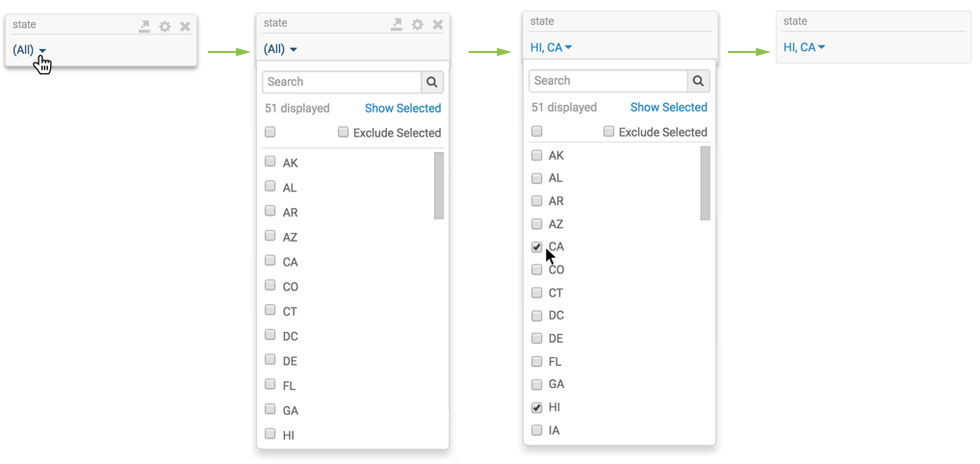Uncheck the checked HI checkbox
The height and width of the screenshot is (464, 980).
[x=537, y=408]
